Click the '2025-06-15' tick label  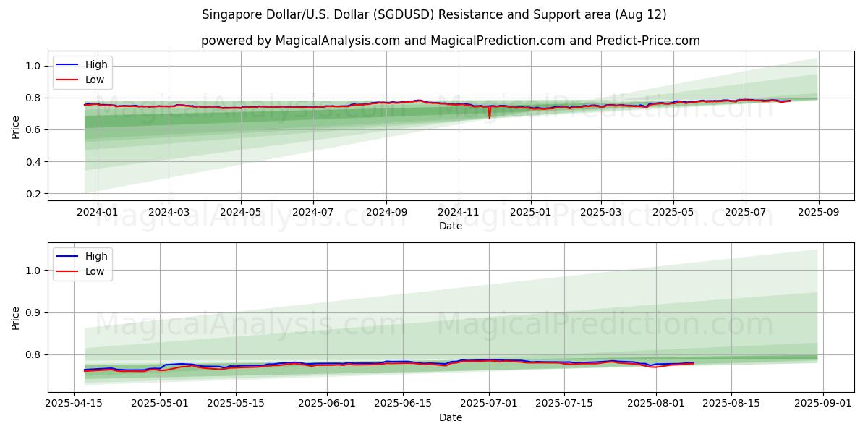(x=403, y=404)
